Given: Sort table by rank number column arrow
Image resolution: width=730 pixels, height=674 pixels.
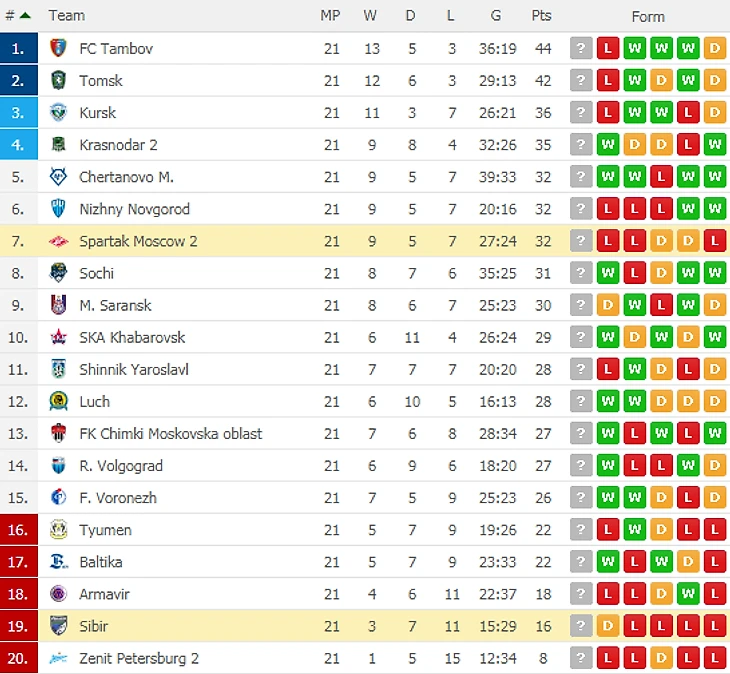Looking at the screenshot, I should point(25,15).
